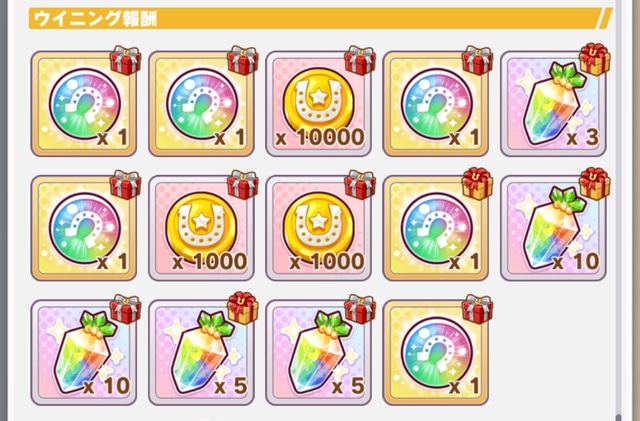Click the gold gift box on the x10 crystal

(x=595, y=184)
